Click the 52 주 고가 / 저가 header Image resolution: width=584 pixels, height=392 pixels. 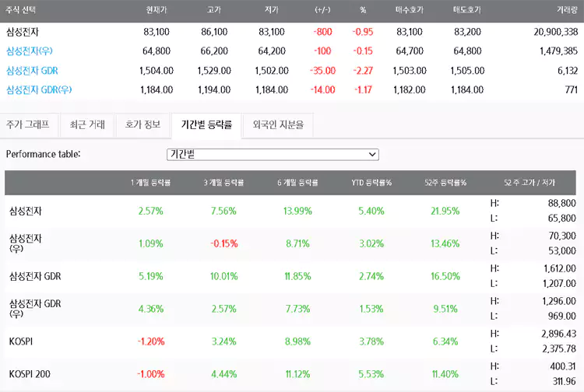[x=529, y=183]
